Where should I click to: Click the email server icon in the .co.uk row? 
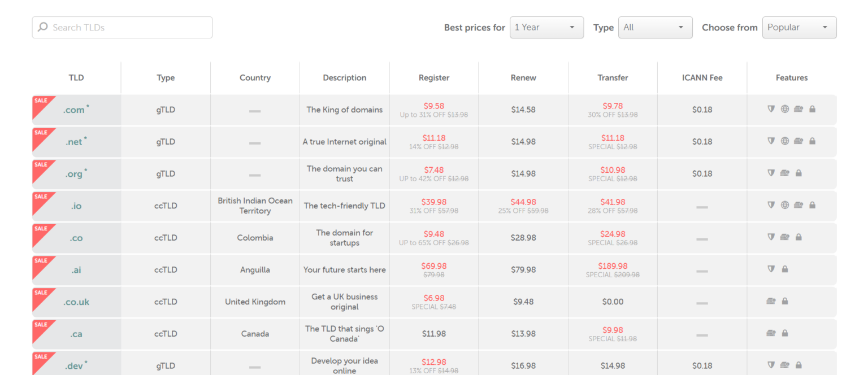[770, 301]
